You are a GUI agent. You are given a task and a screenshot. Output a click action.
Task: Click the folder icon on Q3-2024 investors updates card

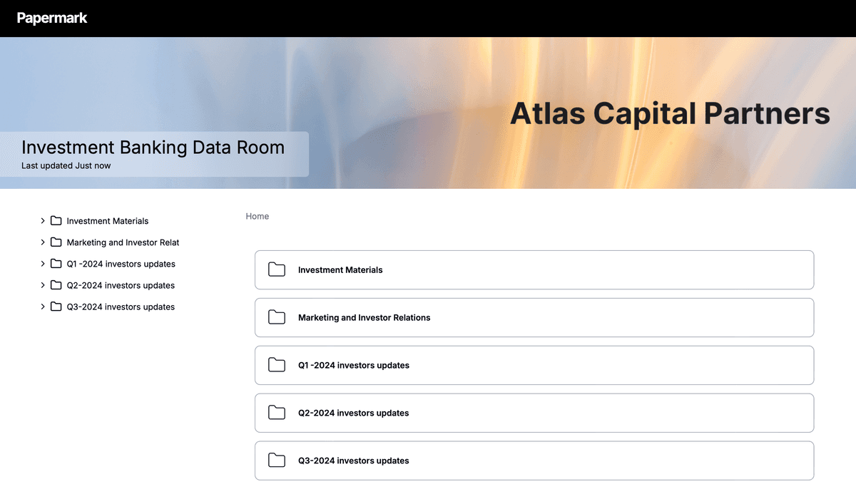click(277, 461)
